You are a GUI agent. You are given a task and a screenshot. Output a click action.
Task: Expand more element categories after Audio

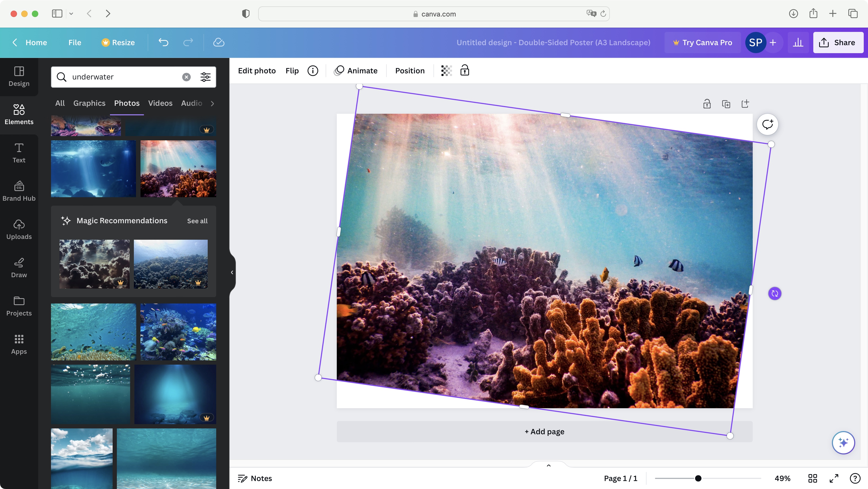click(212, 104)
